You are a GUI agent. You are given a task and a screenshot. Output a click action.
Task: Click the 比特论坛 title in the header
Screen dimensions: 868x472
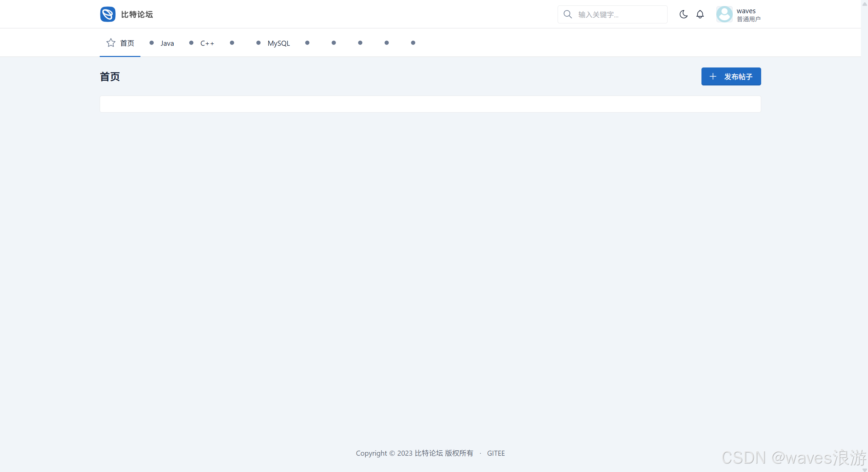pyautogui.click(x=137, y=15)
